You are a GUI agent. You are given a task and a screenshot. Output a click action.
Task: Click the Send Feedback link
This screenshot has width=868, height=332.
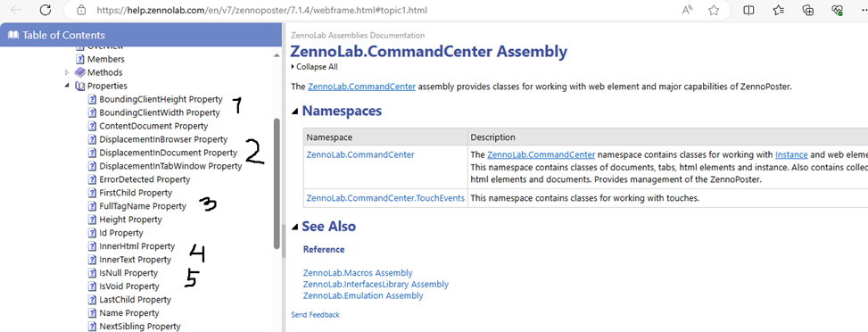315,315
